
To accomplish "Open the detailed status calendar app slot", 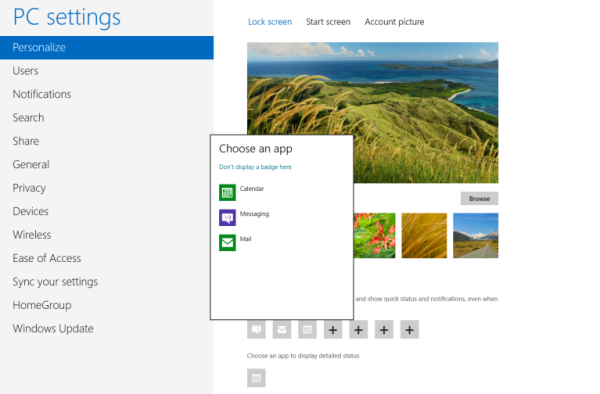I will (x=256, y=378).
